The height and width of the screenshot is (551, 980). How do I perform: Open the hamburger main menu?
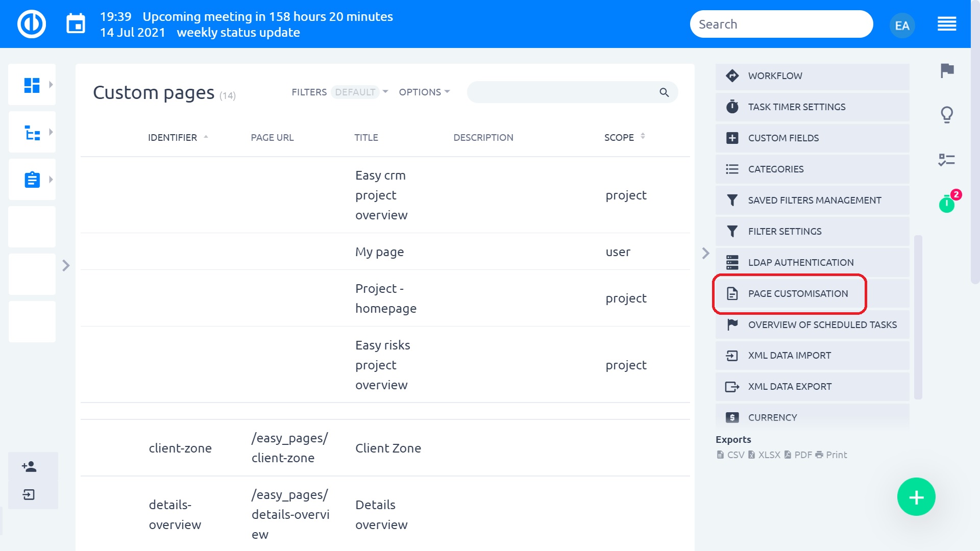coord(947,24)
